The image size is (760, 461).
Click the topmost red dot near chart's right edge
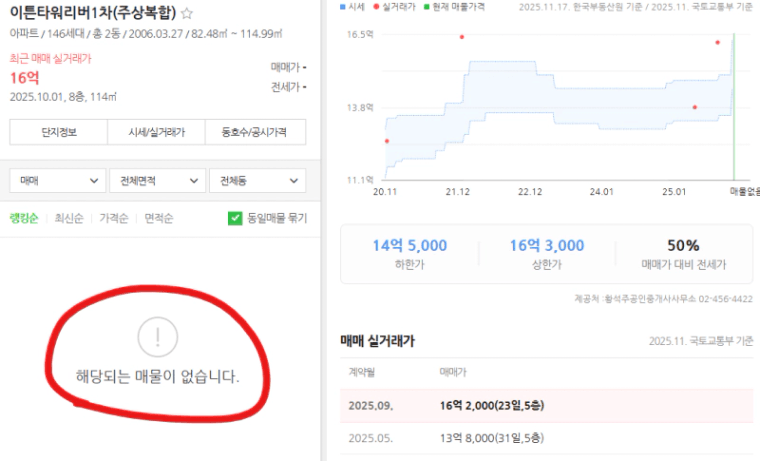pyautogui.click(x=718, y=43)
